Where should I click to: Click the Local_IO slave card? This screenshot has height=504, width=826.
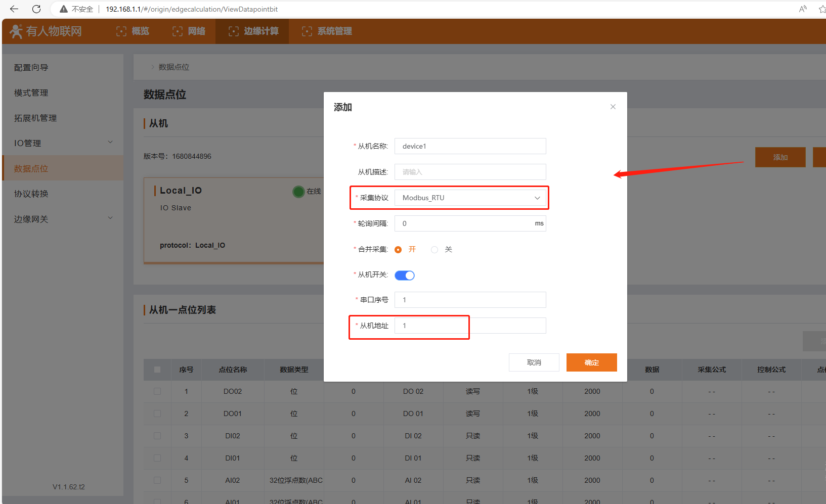coord(234,220)
